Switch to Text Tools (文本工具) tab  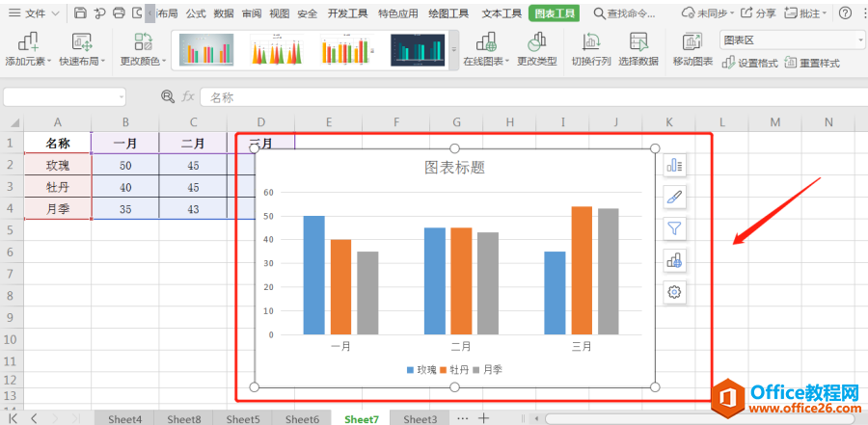pos(502,13)
